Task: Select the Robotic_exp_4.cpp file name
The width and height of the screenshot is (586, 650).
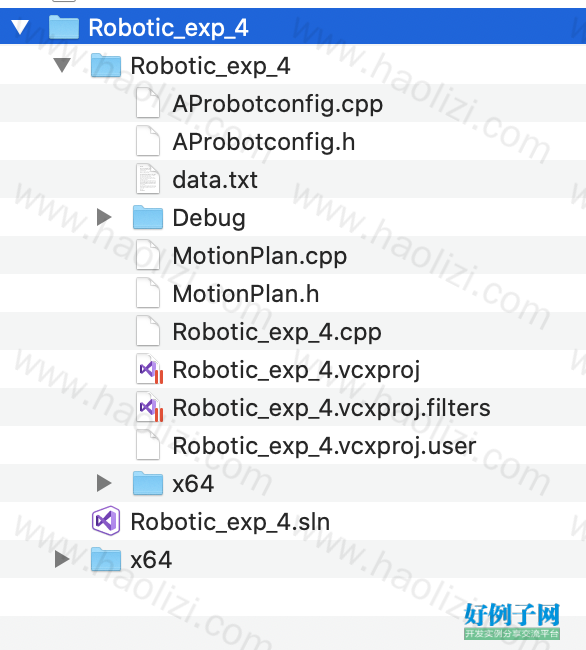Action: (277, 332)
